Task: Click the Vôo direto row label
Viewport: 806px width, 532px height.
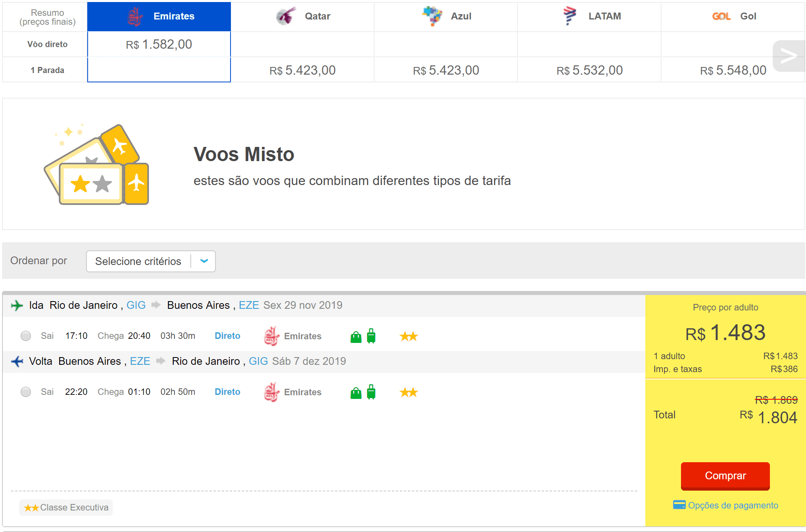Action: click(x=47, y=44)
